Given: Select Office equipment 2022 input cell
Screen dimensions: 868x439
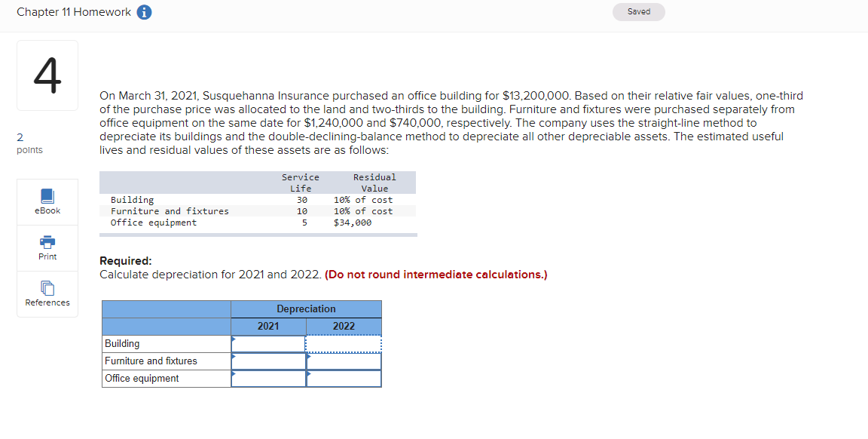Looking at the screenshot, I should point(344,379).
